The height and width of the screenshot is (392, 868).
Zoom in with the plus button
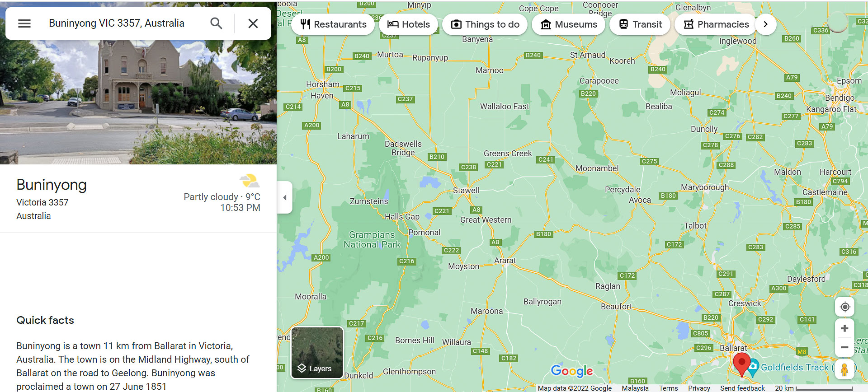(844, 328)
